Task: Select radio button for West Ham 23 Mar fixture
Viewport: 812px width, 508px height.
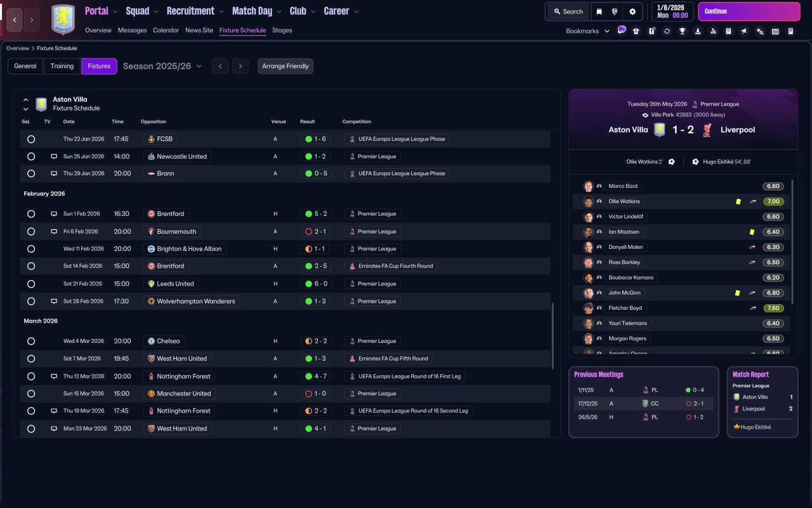Action: click(31, 429)
